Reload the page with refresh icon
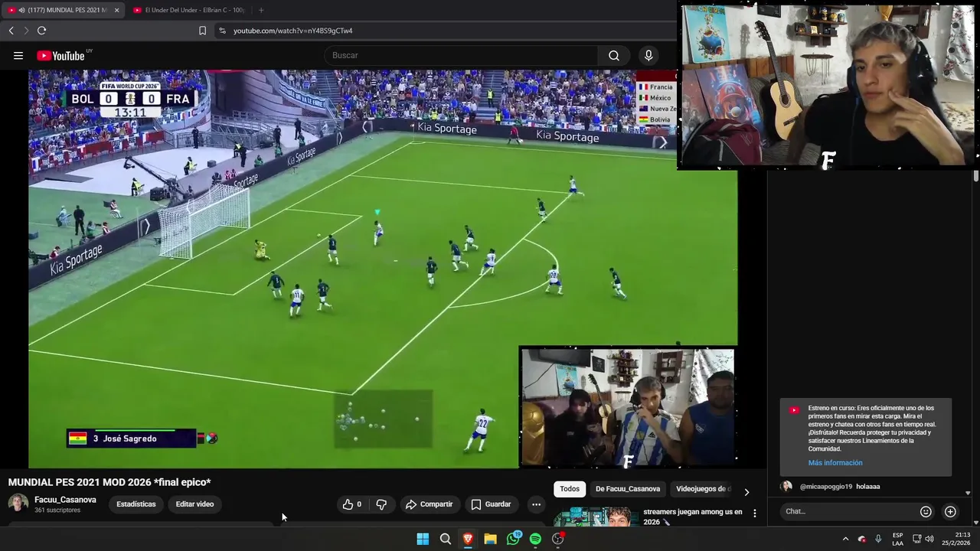Screen dimensions: 980x551 click(41, 31)
